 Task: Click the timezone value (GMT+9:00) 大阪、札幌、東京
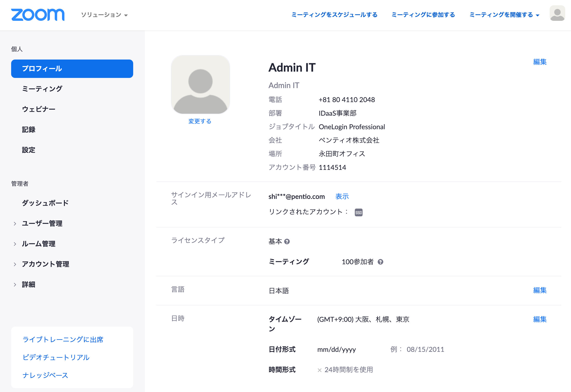point(363,319)
